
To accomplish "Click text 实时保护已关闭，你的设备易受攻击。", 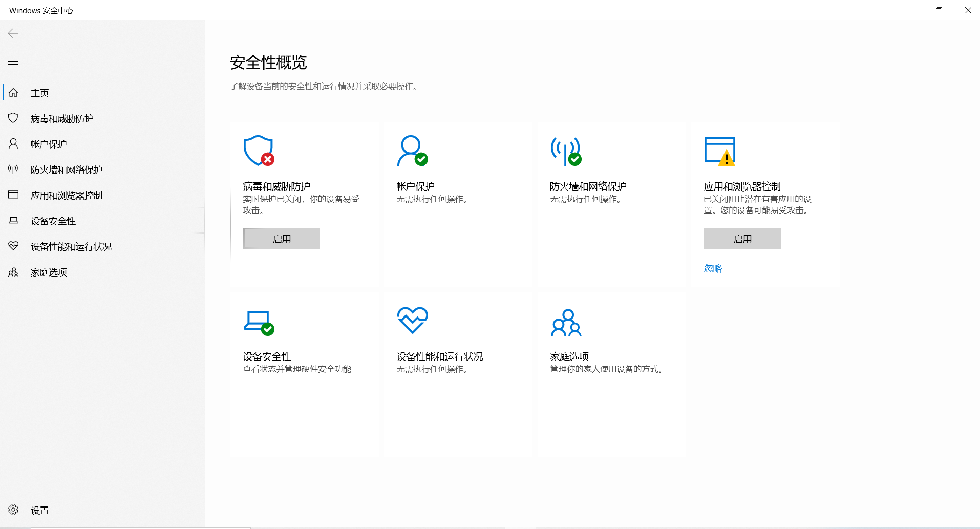I will point(302,204).
